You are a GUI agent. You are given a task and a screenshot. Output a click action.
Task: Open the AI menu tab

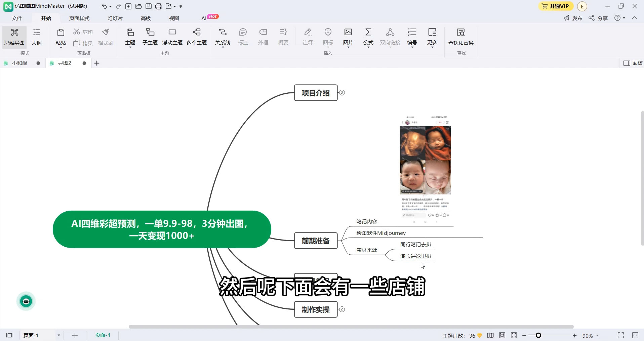pyautogui.click(x=203, y=18)
